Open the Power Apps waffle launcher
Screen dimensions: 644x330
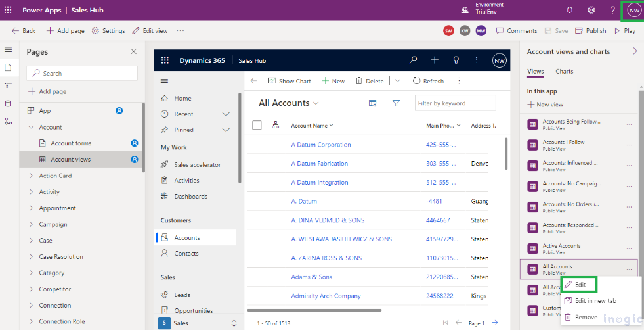8,10
